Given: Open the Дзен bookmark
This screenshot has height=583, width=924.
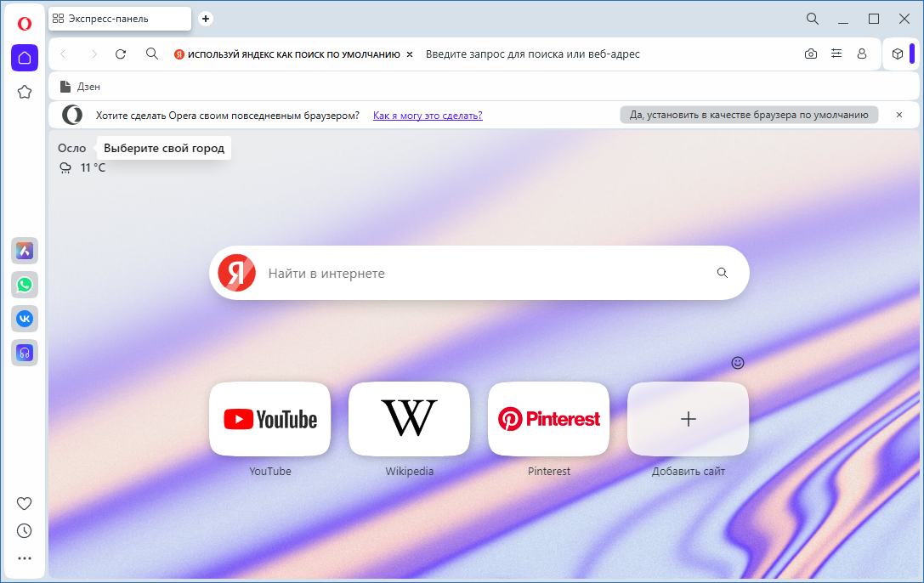Looking at the screenshot, I should pos(80,87).
